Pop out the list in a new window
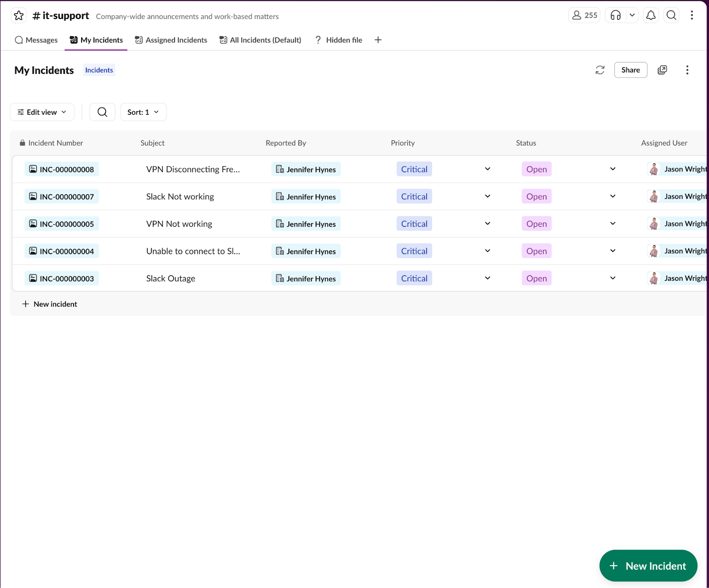Image resolution: width=709 pixels, height=588 pixels. (662, 70)
